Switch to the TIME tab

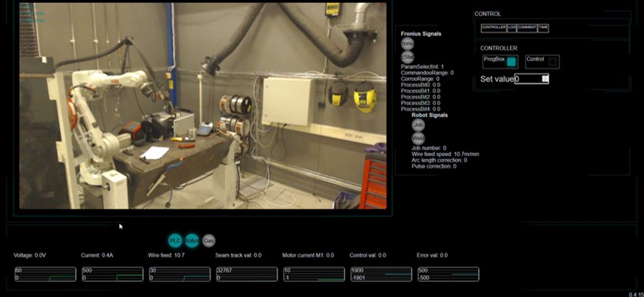(x=543, y=28)
